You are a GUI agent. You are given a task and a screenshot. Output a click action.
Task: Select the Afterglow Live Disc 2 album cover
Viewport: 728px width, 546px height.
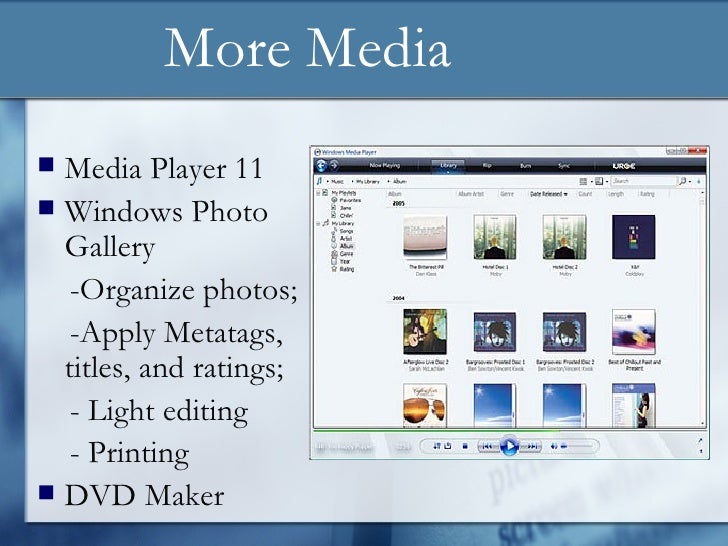tap(425, 332)
